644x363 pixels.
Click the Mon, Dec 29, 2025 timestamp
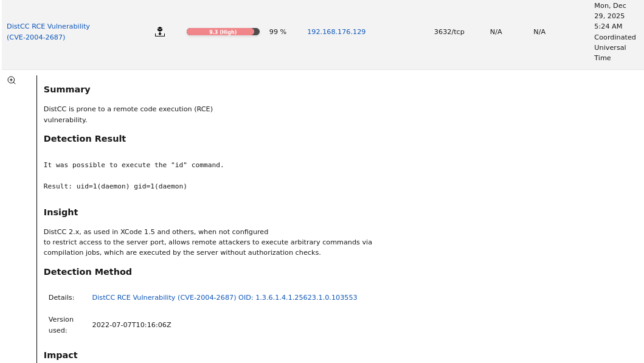coord(614,32)
